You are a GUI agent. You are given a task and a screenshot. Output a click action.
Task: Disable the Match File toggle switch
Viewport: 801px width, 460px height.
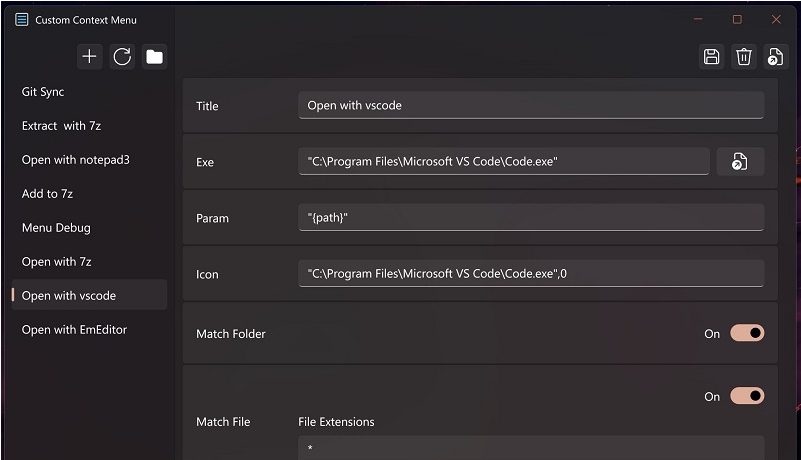pyautogui.click(x=747, y=396)
